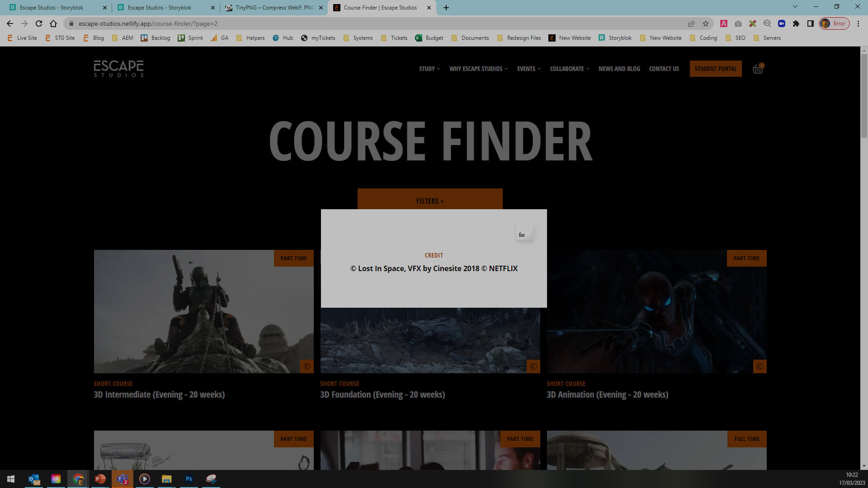Open the myTickets bookmark
Screen dimensions: 868x488
(318, 38)
